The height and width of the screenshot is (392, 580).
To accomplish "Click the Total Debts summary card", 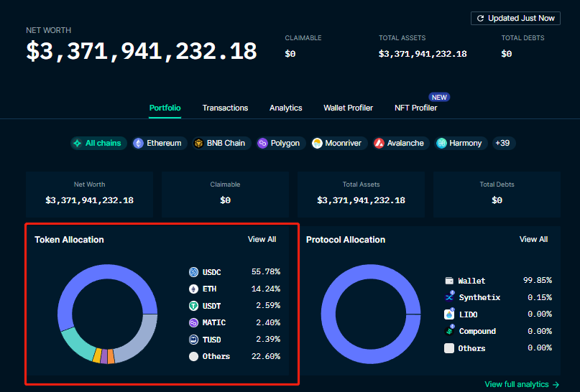I will click(497, 194).
